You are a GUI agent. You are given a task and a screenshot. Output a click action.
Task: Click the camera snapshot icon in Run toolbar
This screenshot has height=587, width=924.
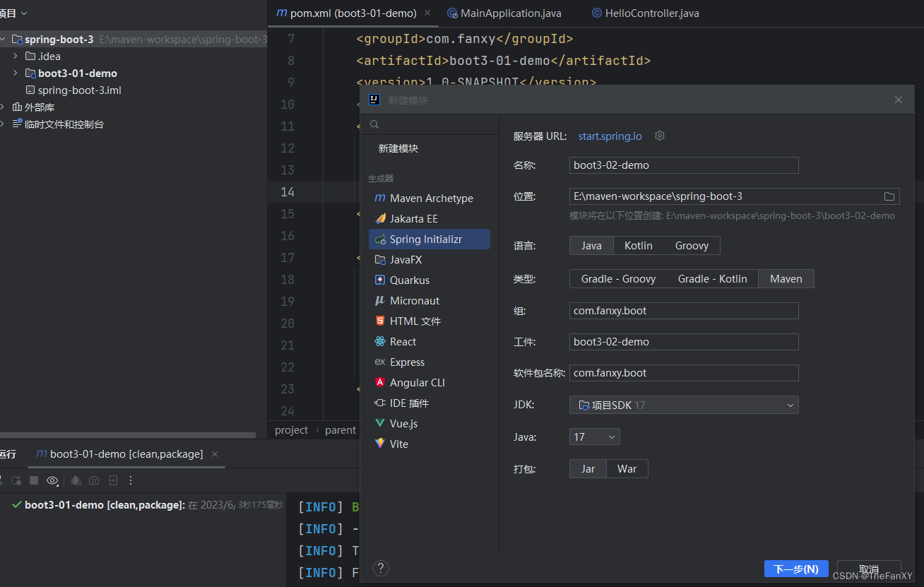point(94,480)
